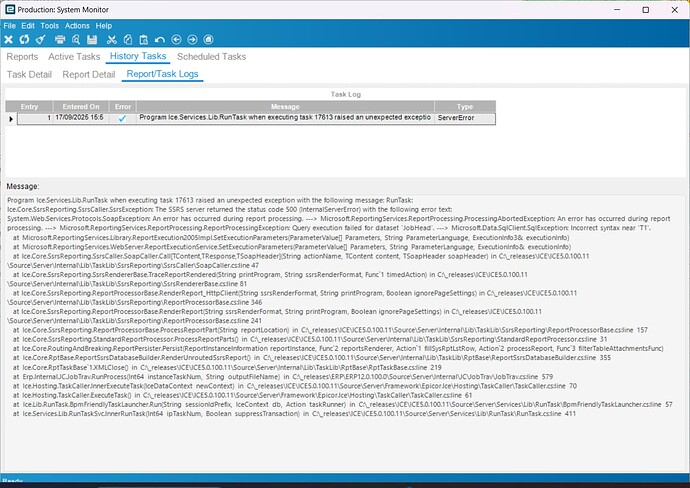Open the Actions menu

(77, 26)
